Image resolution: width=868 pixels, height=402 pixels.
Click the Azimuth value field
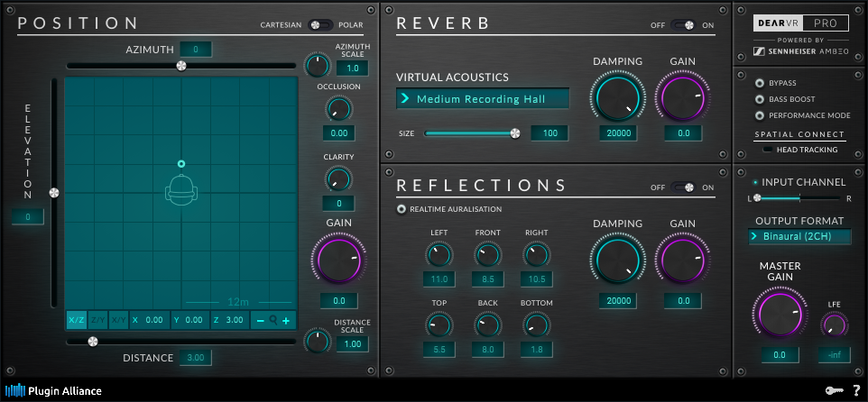point(196,50)
